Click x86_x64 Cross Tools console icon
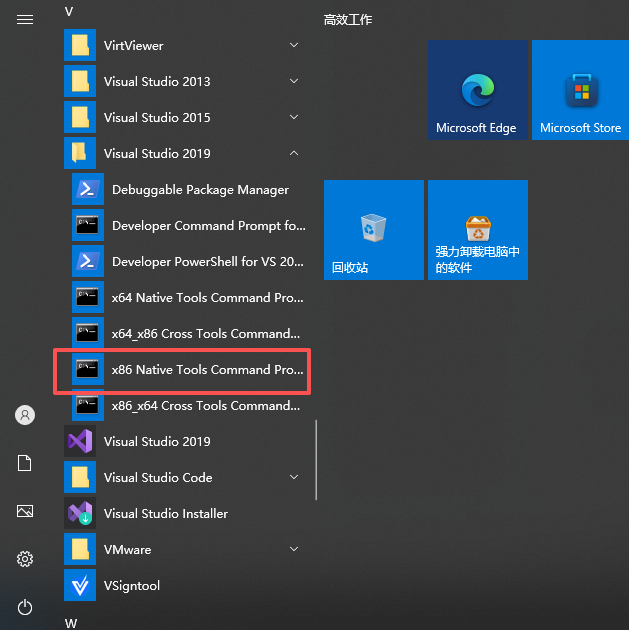 click(88, 405)
